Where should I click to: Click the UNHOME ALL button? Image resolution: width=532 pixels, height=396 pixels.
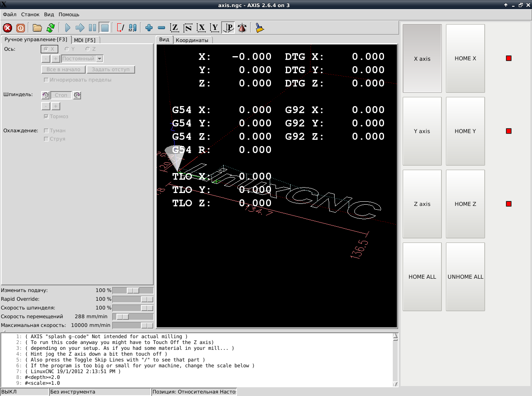click(465, 277)
